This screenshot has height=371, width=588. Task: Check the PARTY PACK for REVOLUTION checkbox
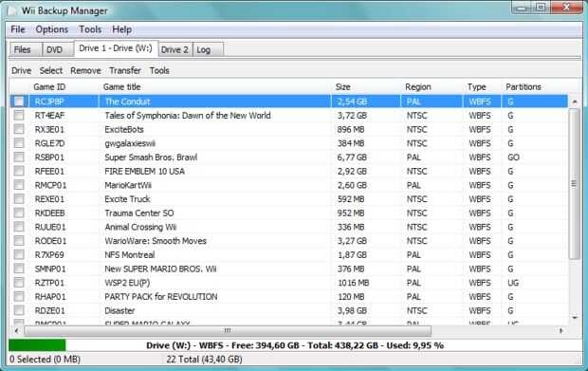[x=19, y=296]
